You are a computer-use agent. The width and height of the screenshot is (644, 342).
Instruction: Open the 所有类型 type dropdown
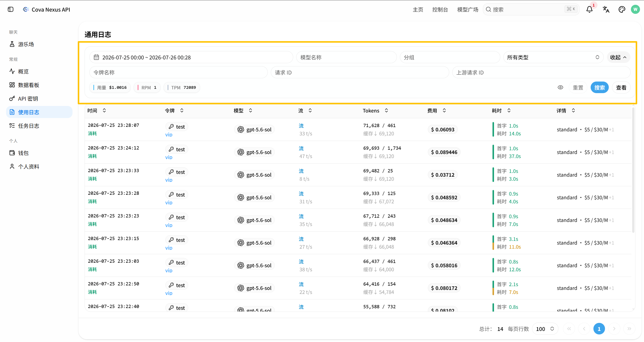tap(553, 57)
